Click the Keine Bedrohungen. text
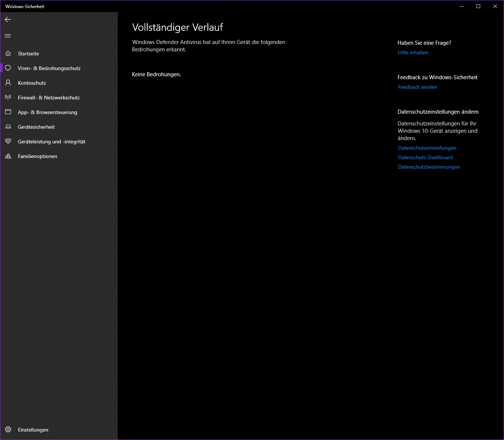504x440 pixels. point(157,74)
